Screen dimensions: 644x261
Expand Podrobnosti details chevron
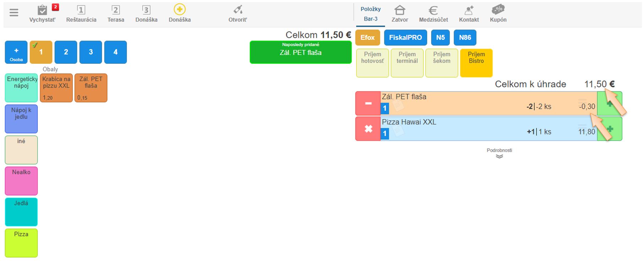coord(499,156)
